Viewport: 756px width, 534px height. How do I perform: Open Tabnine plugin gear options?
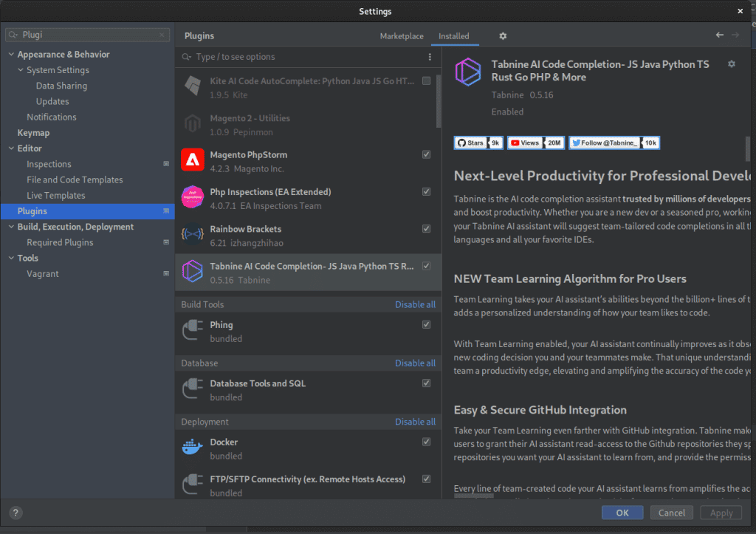pyautogui.click(x=732, y=64)
